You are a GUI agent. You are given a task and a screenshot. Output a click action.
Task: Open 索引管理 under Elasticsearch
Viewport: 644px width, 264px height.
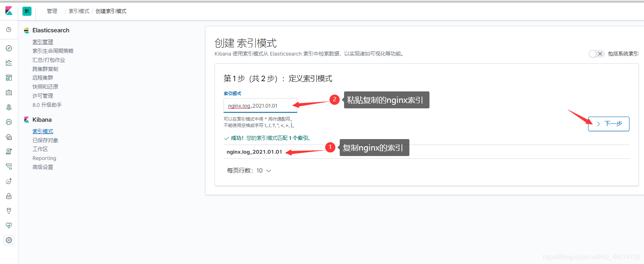(x=43, y=42)
